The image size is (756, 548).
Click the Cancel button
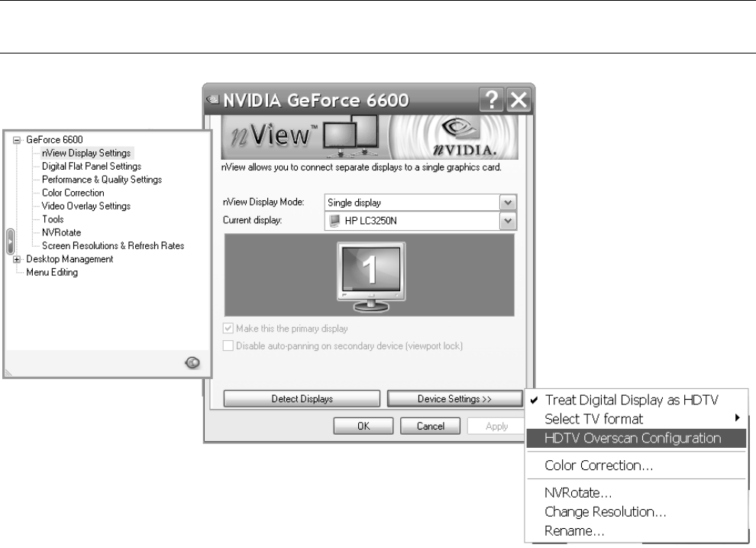[431, 426]
